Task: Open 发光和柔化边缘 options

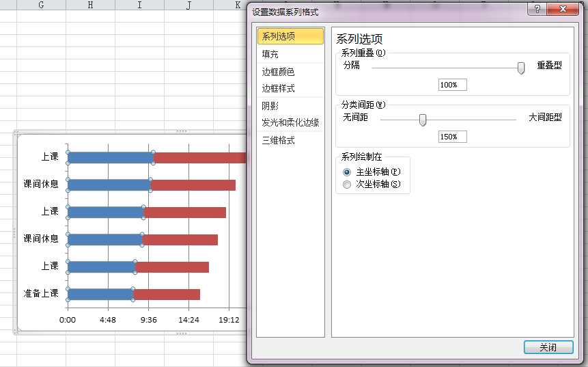Action: 290,122
